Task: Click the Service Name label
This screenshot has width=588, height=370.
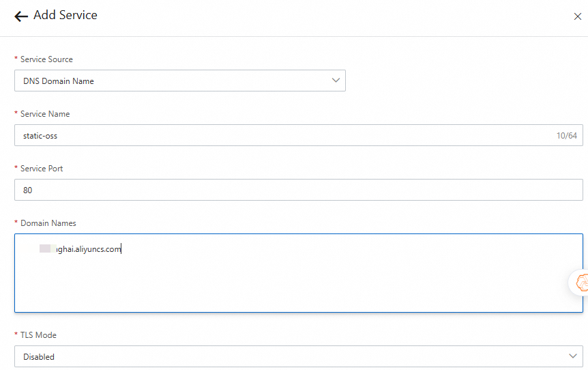Action: (45, 114)
